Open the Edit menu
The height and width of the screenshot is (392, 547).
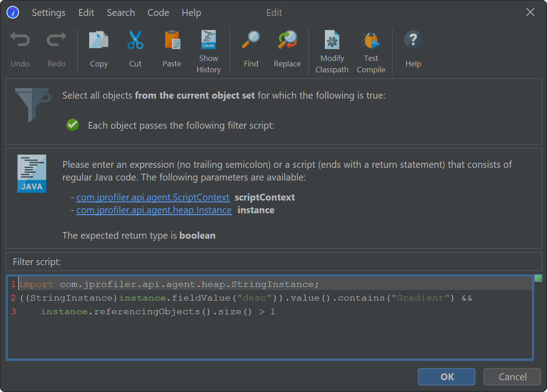(x=86, y=13)
